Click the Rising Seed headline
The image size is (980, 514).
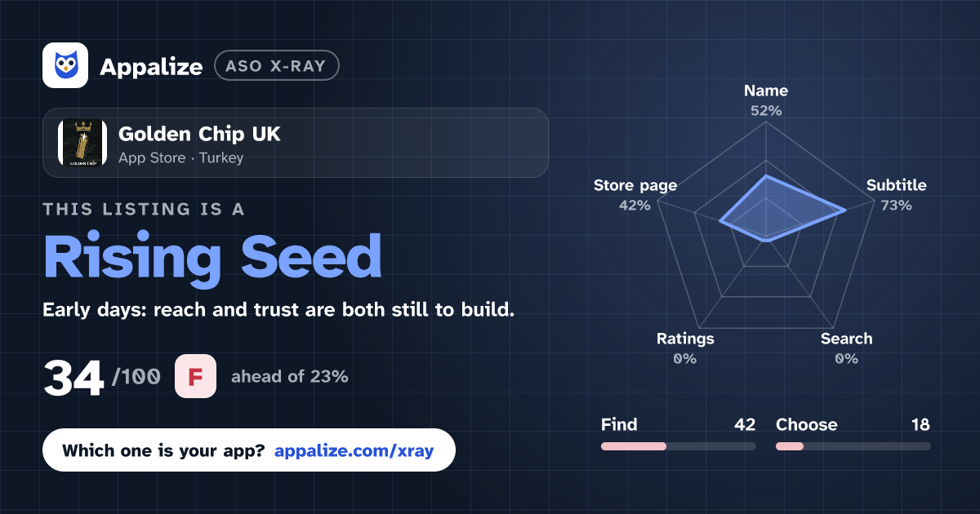click(x=212, y=258)
